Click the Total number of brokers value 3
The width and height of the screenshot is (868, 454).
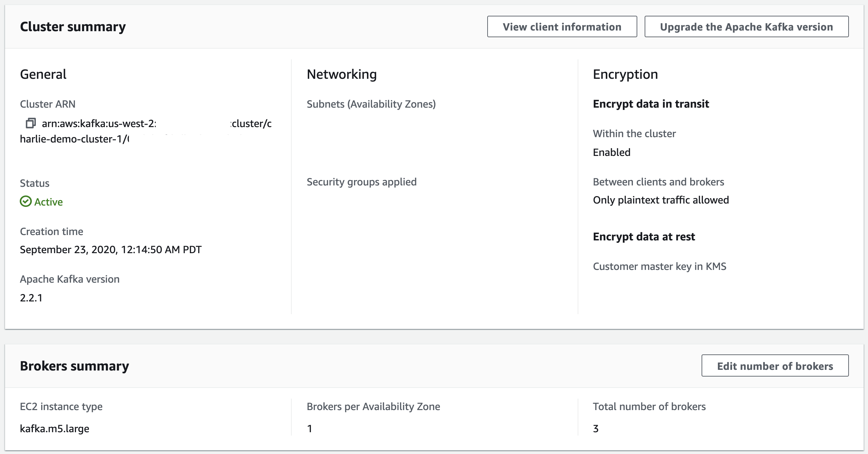pyautogui.click(x=596, y=429)
